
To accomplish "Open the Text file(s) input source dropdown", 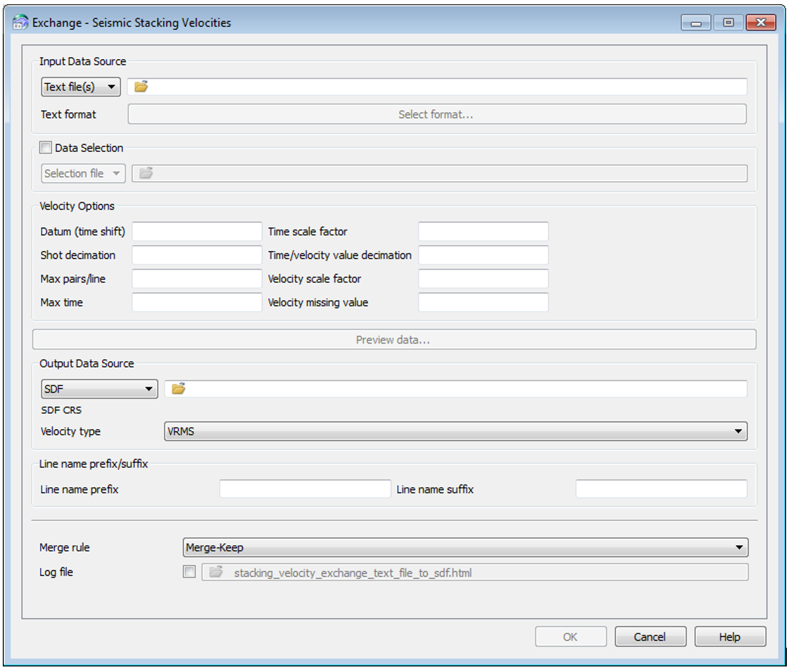I will (x=81, y=87).
